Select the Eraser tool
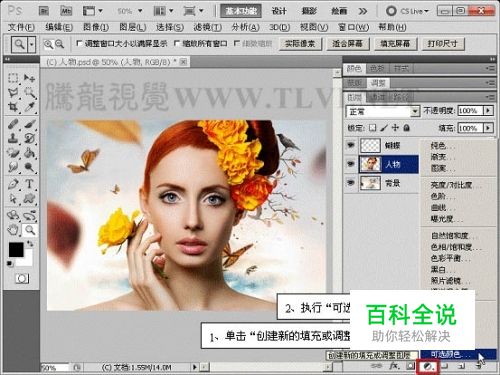The width and height of the screenshot is (500, 375). pyautogui.click(x=13, y=153)
